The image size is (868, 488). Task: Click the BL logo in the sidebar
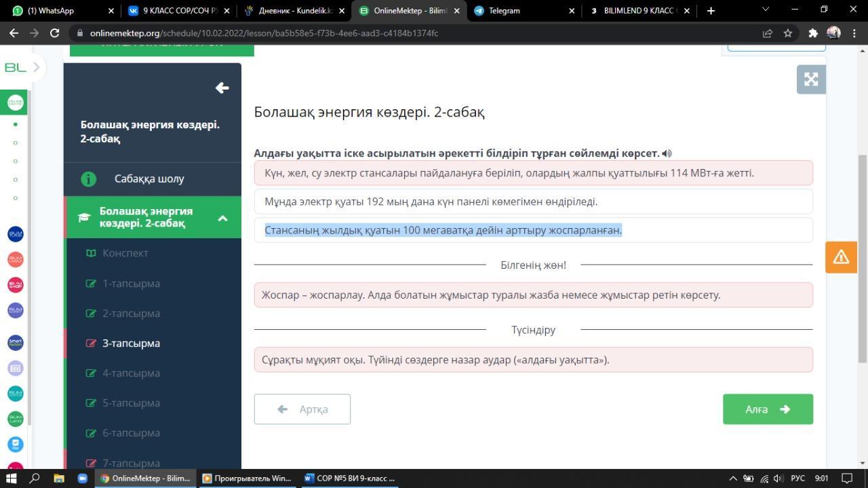[x=15, y=67]
